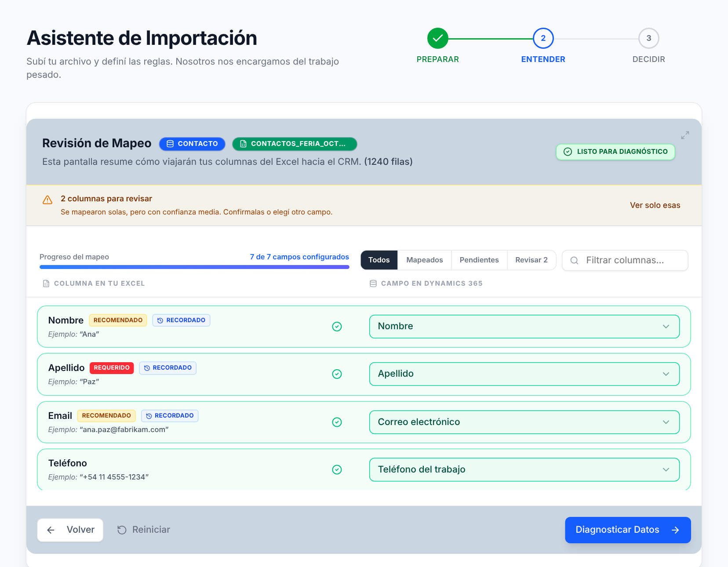Click the CONTACTO entity badge
Image resolution: width=728 pixels, height=567 pixels.
tap(192, 144)
